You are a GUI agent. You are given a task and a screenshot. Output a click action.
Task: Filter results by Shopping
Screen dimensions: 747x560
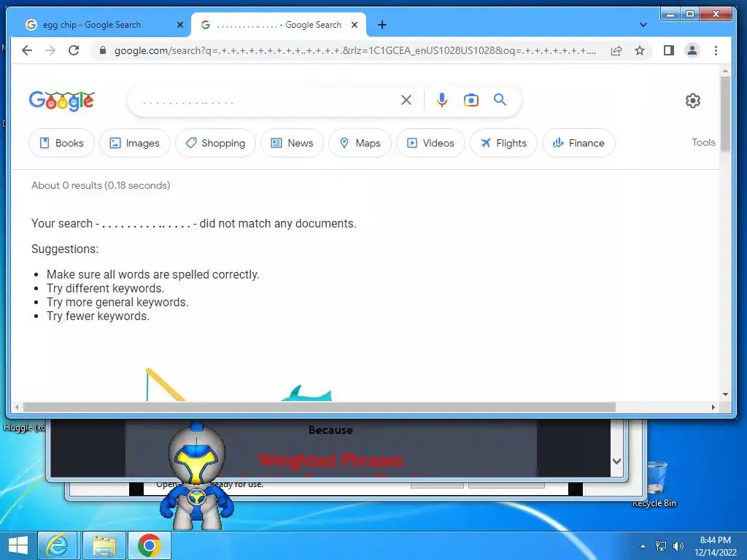[x=215, y=143]
